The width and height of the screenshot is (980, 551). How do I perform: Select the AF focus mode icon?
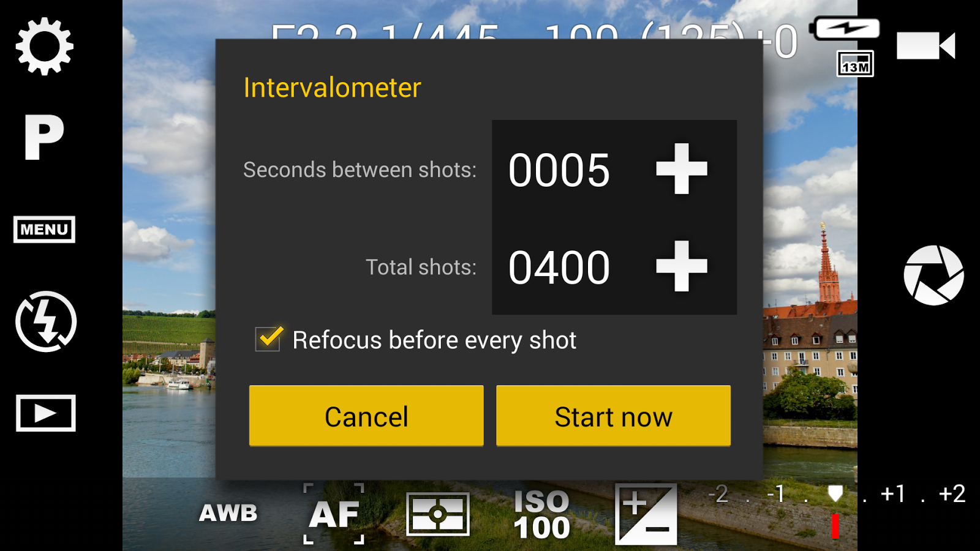(334, 514)
